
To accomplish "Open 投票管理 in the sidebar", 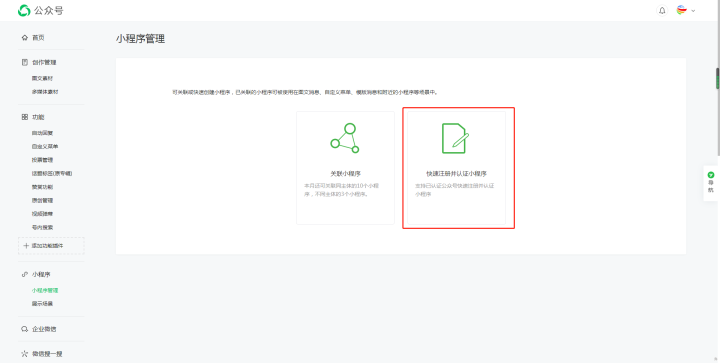I will tap(42, 160).
